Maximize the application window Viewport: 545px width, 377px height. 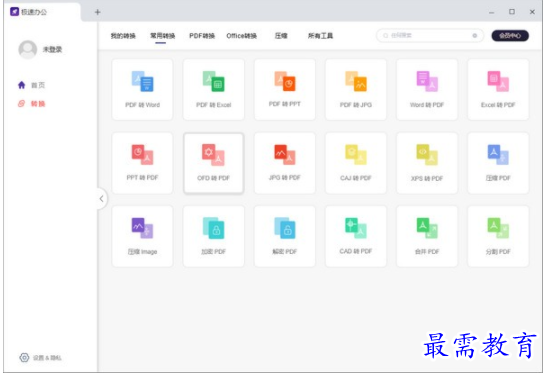(x=512, y=12)
